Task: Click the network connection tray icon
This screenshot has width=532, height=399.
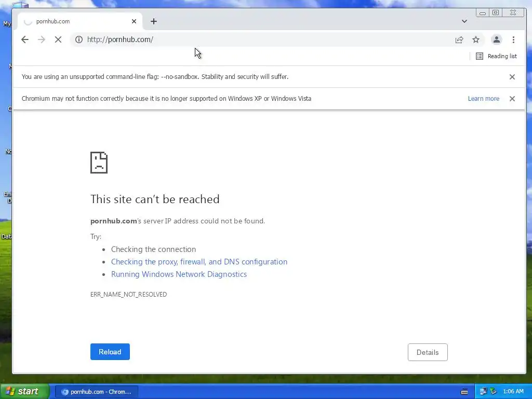Action: click(x=483, y=392)
